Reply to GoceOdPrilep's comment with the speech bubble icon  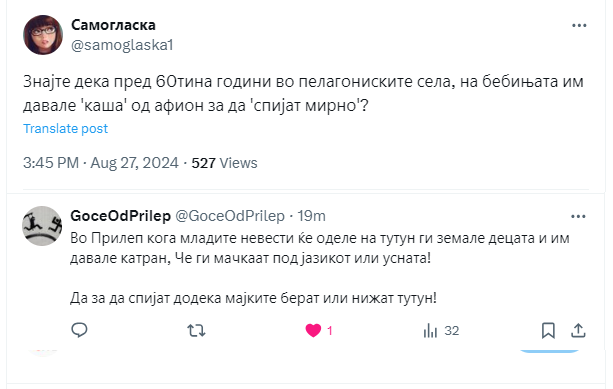click(79, 330)
